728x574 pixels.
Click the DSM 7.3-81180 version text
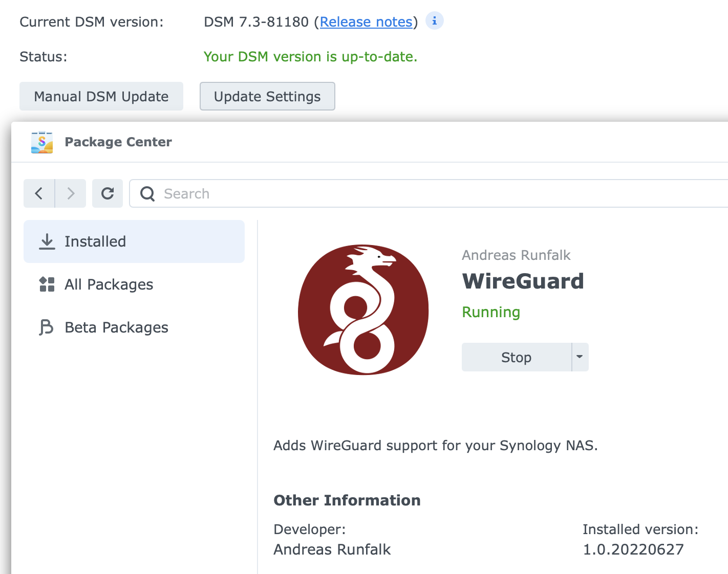click(256, 22)
